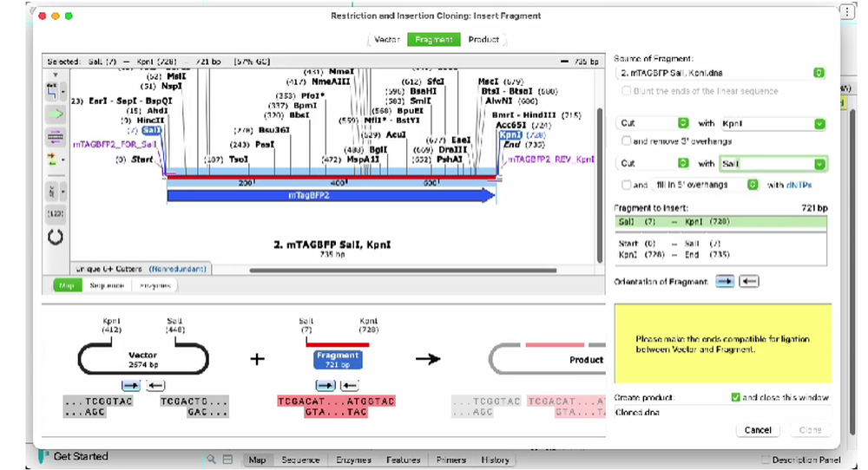
Task: Toggle the show primers icon in side toolbar
Action: (55, 136)
